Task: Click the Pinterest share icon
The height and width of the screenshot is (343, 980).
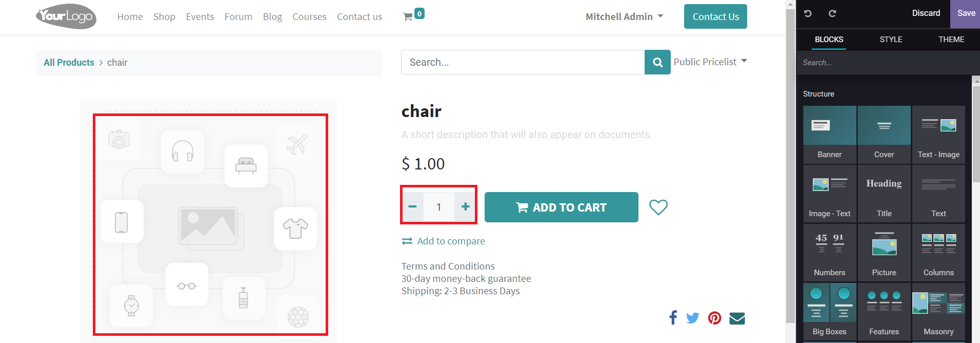Action: (x=714, y=318)
